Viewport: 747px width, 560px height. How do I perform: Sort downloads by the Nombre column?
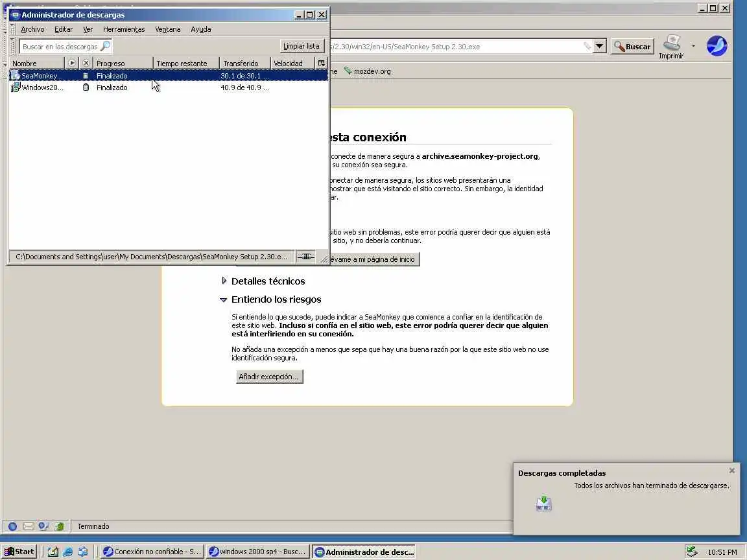pos(37,63)
